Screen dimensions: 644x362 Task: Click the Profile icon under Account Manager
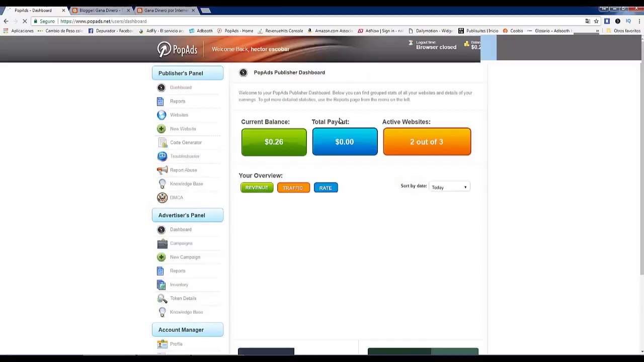(x=162, y=344)
